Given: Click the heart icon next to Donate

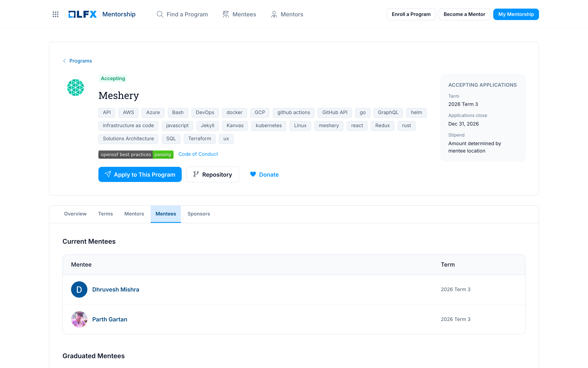Looking at the screenshot, I should [253, 174].
